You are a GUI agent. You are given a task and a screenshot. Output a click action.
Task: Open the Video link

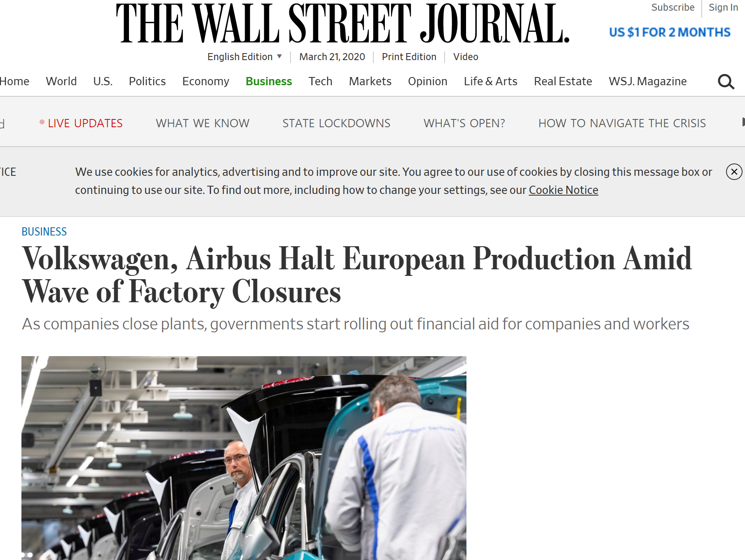coord(466,57)
